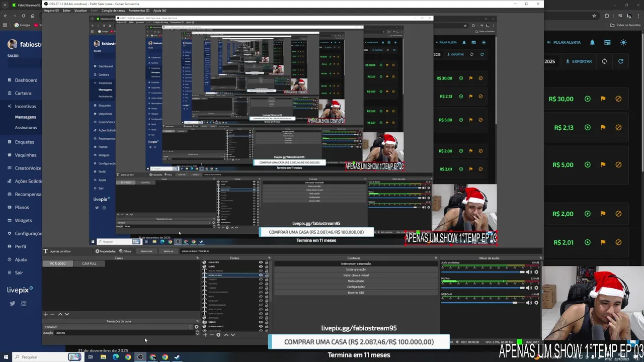
Task: Adjust the Áudio do desktop volume slider
Action: [482, 272]
